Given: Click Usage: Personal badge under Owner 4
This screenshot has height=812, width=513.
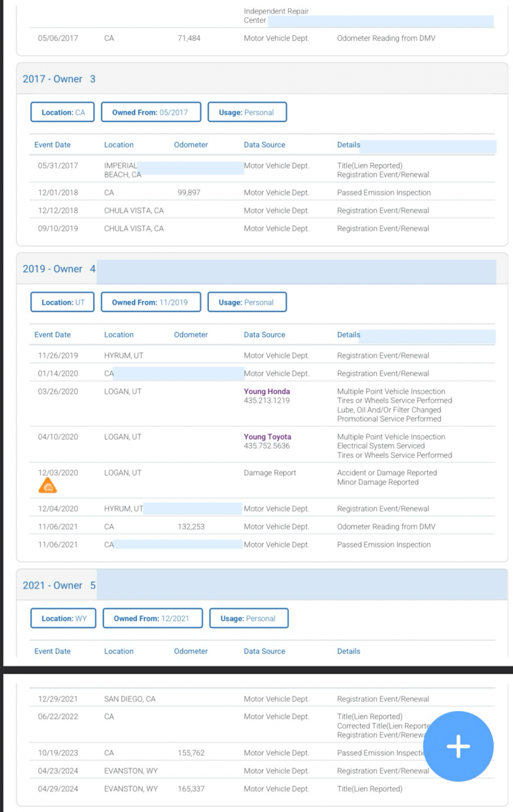Looking at the screenshot, I should tap(246, 302).
